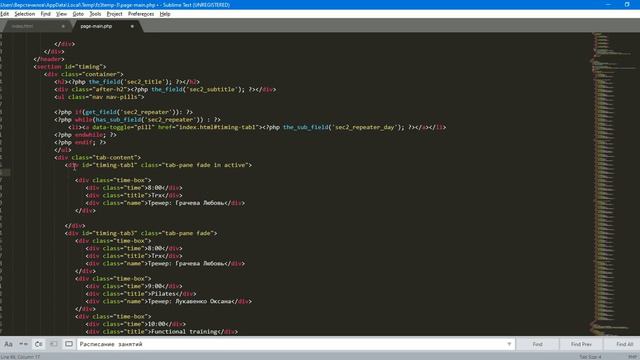Click the div class="tab-content" line
The height and width of the screenshot is (360, 640).
[98, 158]
